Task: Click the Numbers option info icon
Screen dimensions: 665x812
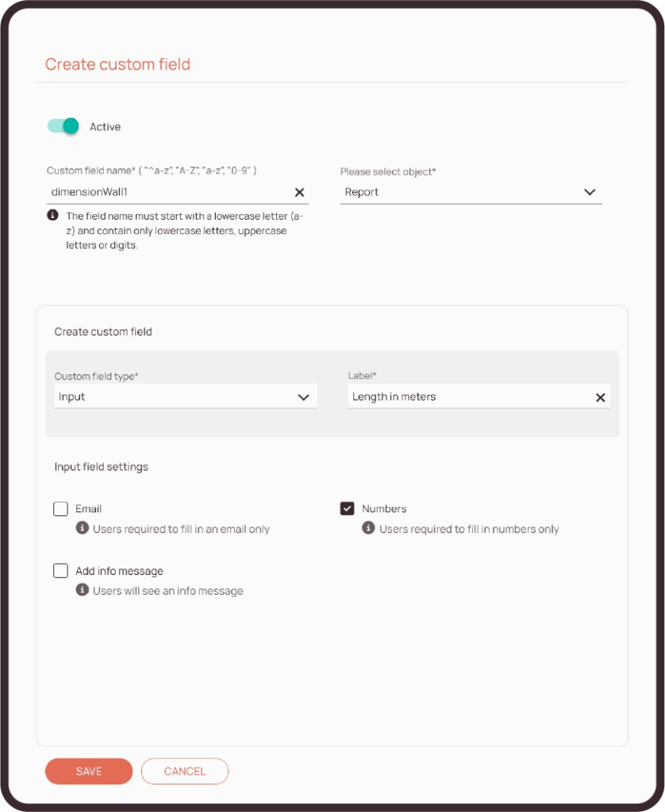Action: point(368,528)
